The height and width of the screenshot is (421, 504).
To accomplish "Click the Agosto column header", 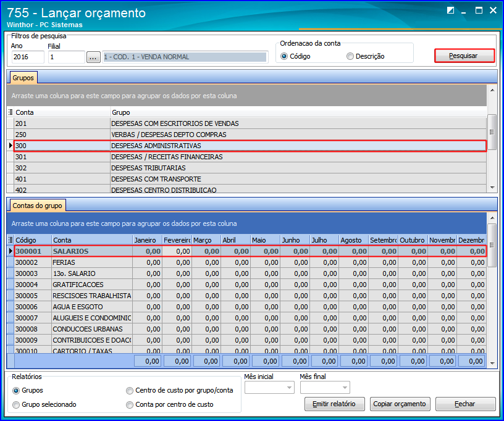I will 353,240.
